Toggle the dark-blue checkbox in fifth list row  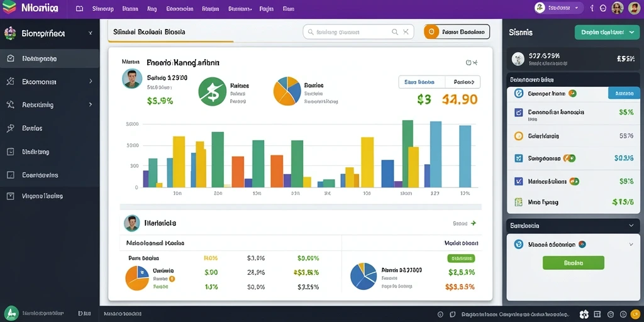point(519,181)
